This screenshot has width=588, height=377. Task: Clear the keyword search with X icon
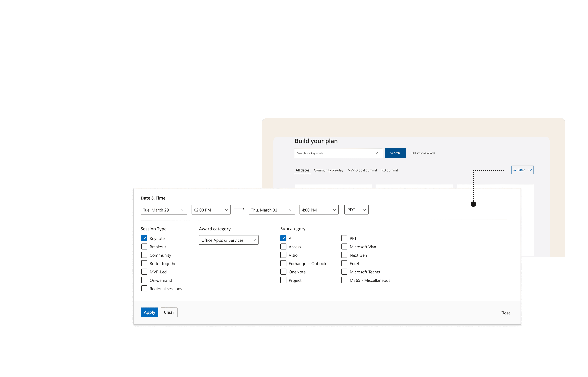click(x=377, y=153)
